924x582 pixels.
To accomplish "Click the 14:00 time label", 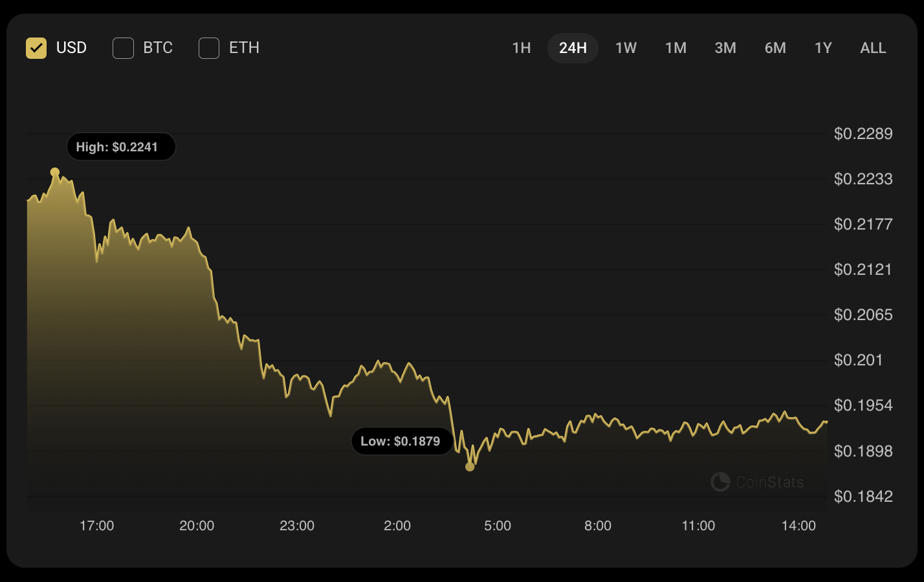I will [798, 526].
